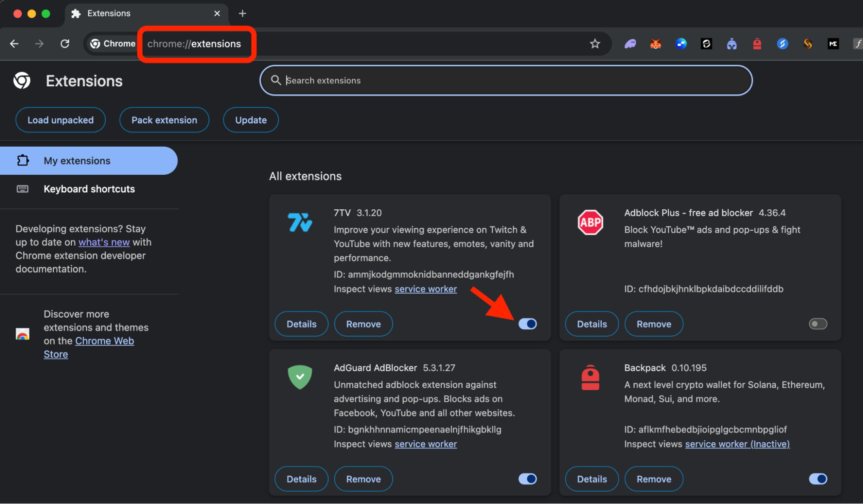Click the version number 5.3.1.27
863x504 pixels.
[x=439, y=368]
